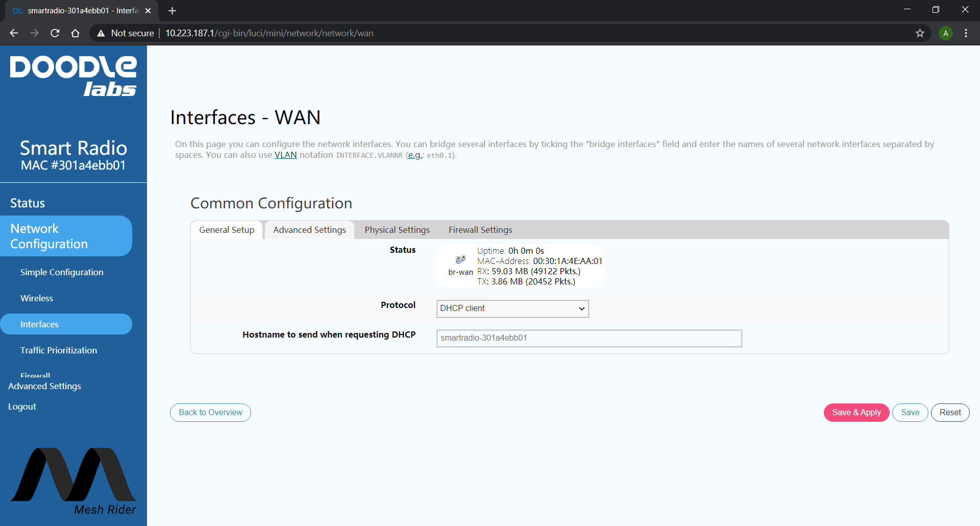Switch to the Physical Settings tab
980x526 pixels.
point(397,230)
